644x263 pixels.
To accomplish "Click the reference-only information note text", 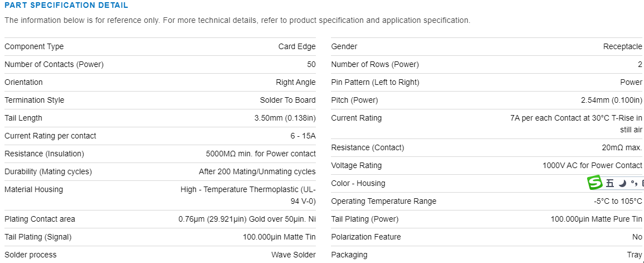I will 237,20.
